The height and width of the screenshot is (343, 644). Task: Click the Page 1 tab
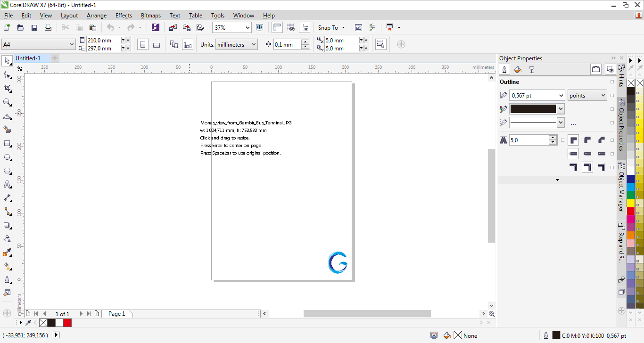point(116,314)
